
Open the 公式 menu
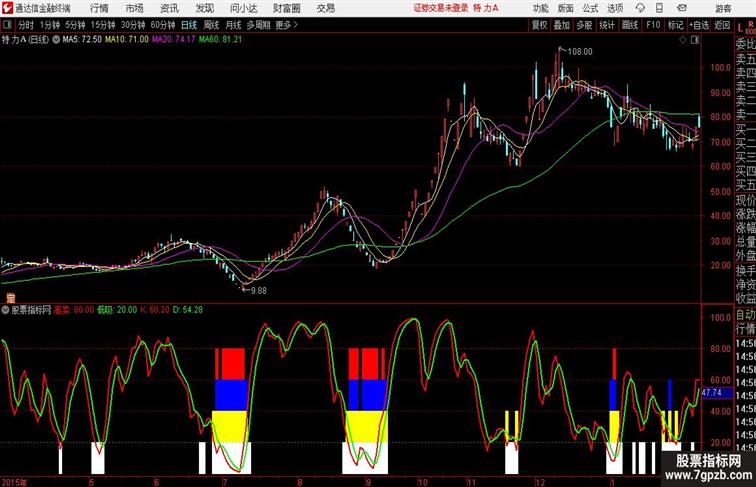click(590, 8)
